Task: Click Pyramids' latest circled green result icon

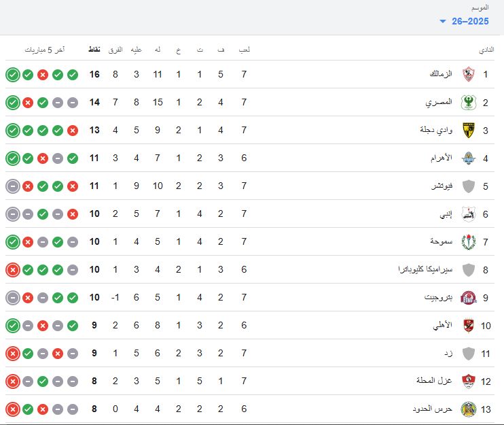Action: click(13, 158)
